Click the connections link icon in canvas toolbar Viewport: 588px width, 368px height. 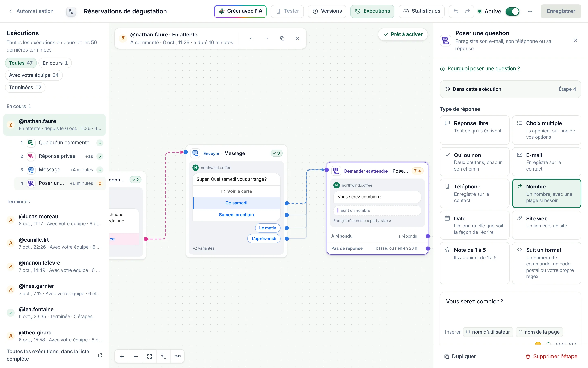(178, 356)
